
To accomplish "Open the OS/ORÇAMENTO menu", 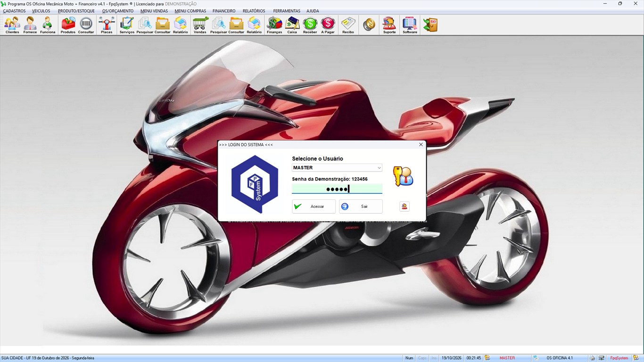I will click(118, 11).
